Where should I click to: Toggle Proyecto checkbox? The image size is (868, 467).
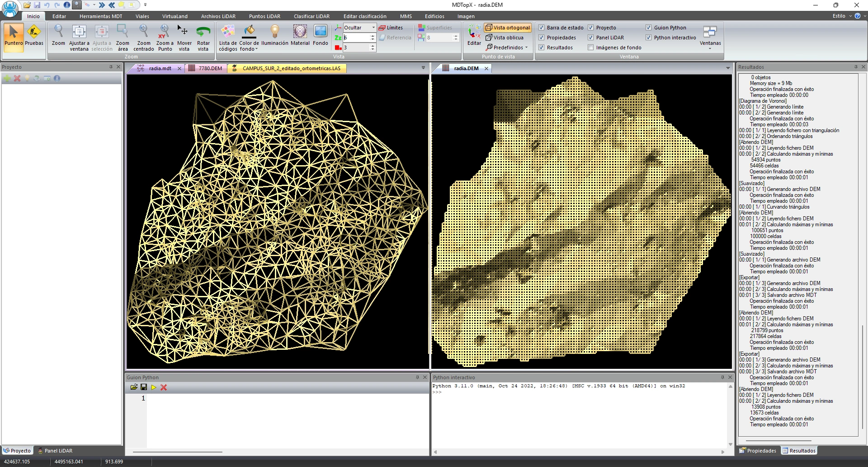pyautogui.click(x=590, y=28)
